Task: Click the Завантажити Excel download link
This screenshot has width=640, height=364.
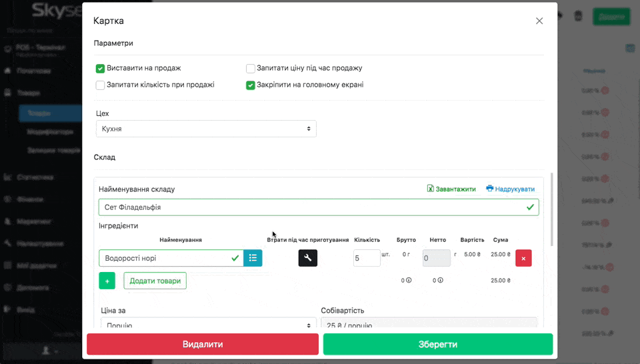Action: click(x=451, y=189)
